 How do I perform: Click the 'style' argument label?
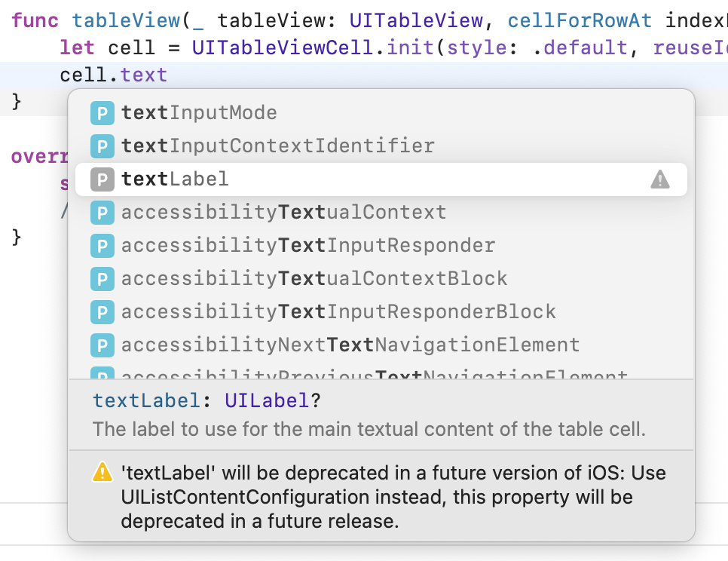[477, 48]
